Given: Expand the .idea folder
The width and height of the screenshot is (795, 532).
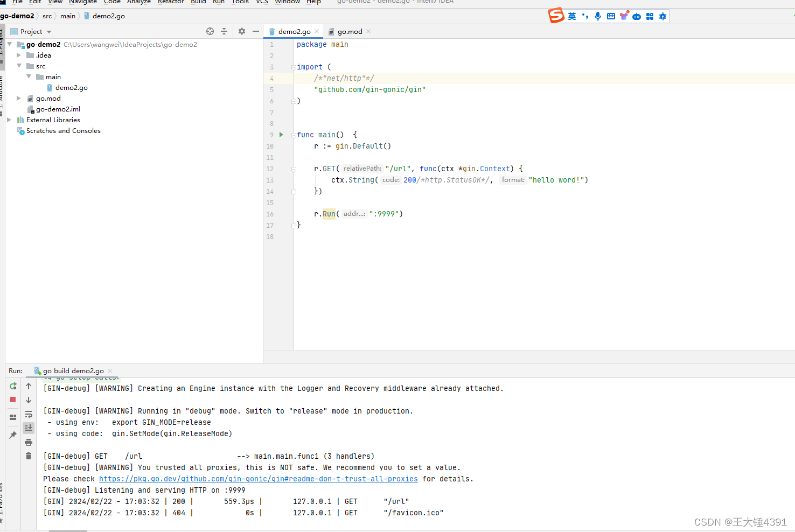Looking at the screenshot, I should 19,55.
